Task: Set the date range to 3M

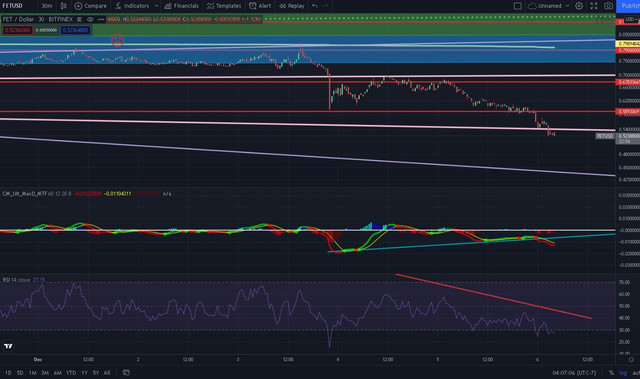Action: click(x=45, y=372)
